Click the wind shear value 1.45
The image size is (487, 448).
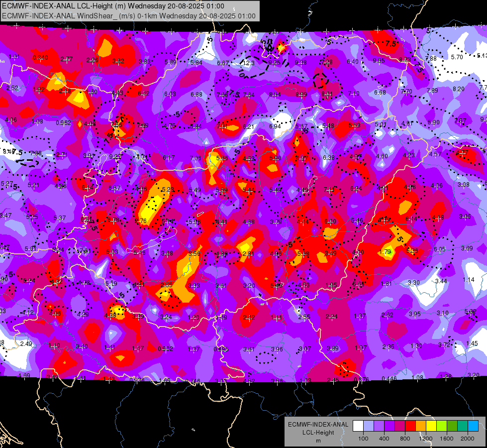pyautogui.click(x=472, y=343)
